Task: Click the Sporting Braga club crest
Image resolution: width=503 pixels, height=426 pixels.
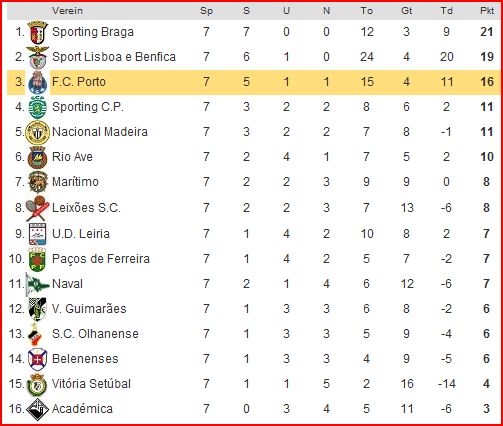Action: [38, 32]
